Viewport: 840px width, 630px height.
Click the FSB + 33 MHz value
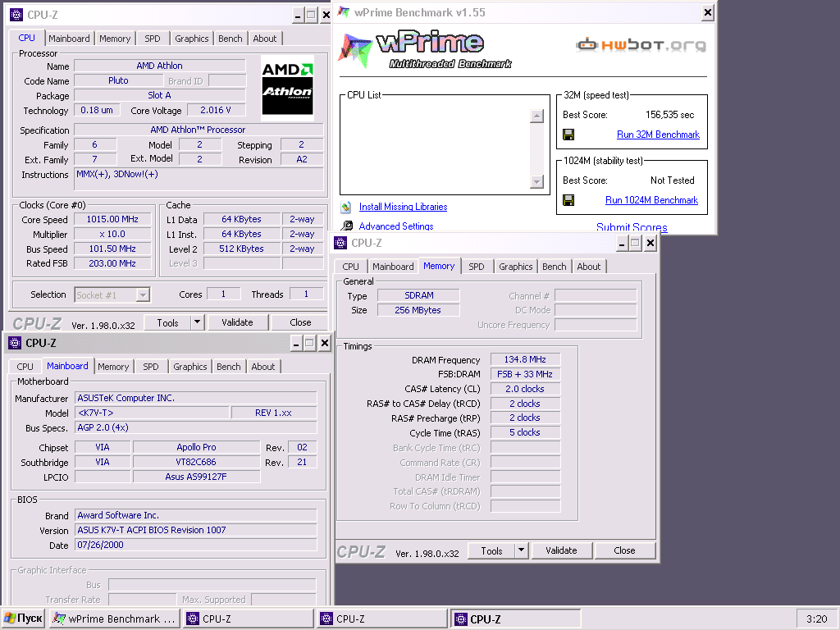(525, 374)
